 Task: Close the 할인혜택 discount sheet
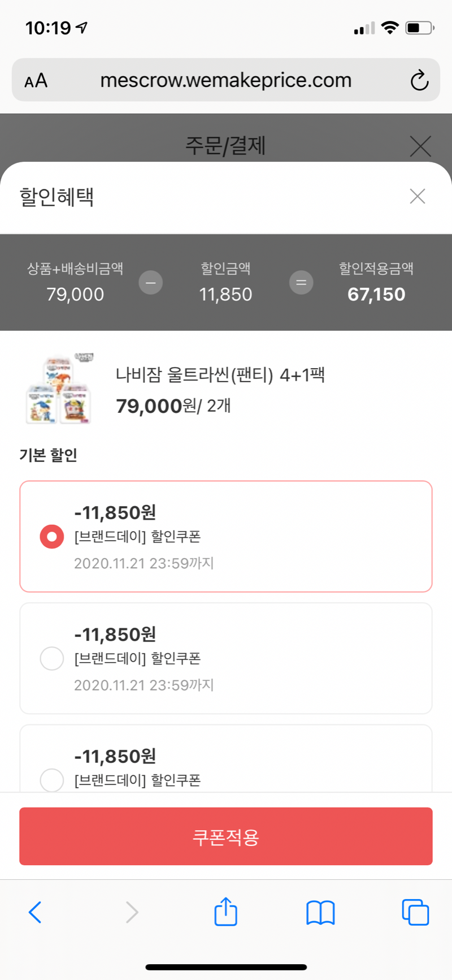point(418,196)
